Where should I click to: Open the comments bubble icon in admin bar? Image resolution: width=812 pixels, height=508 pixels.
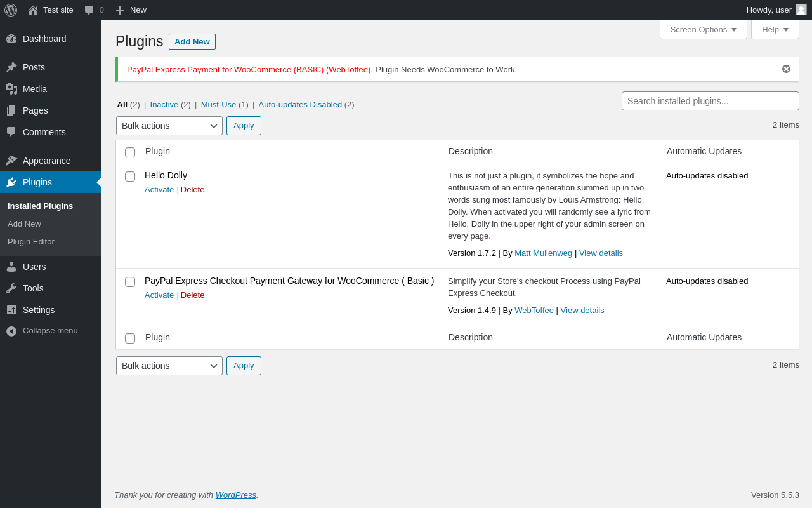pos(89,10)
